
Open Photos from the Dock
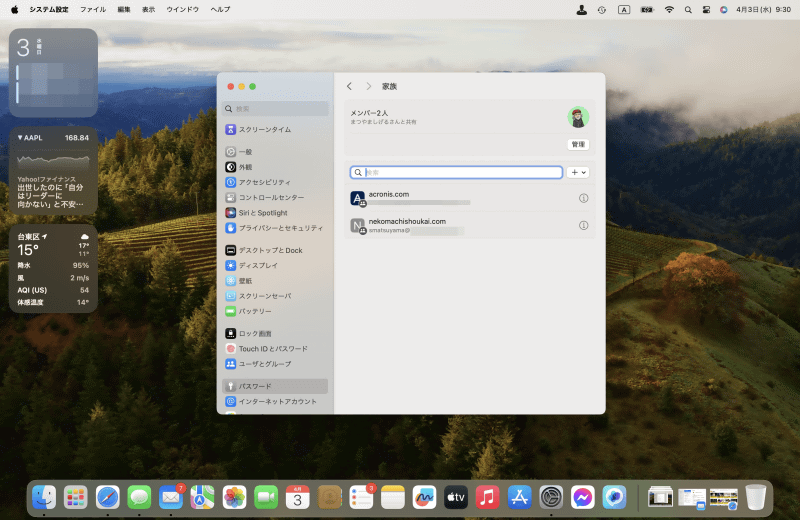point(234,497)
